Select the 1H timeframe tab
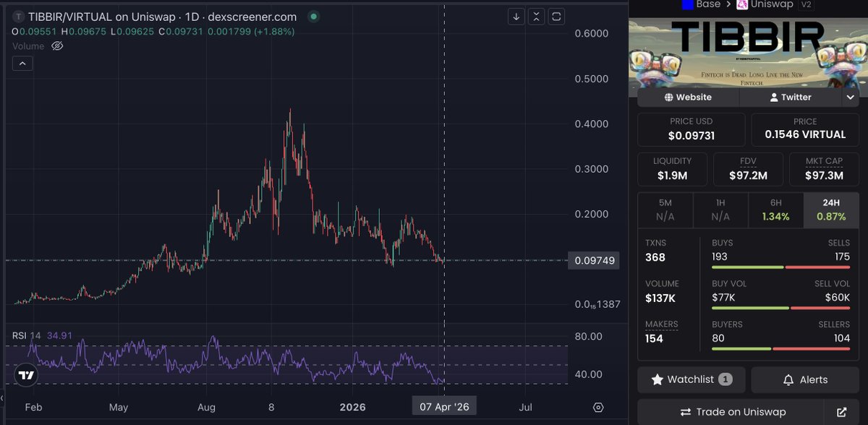 720,210
